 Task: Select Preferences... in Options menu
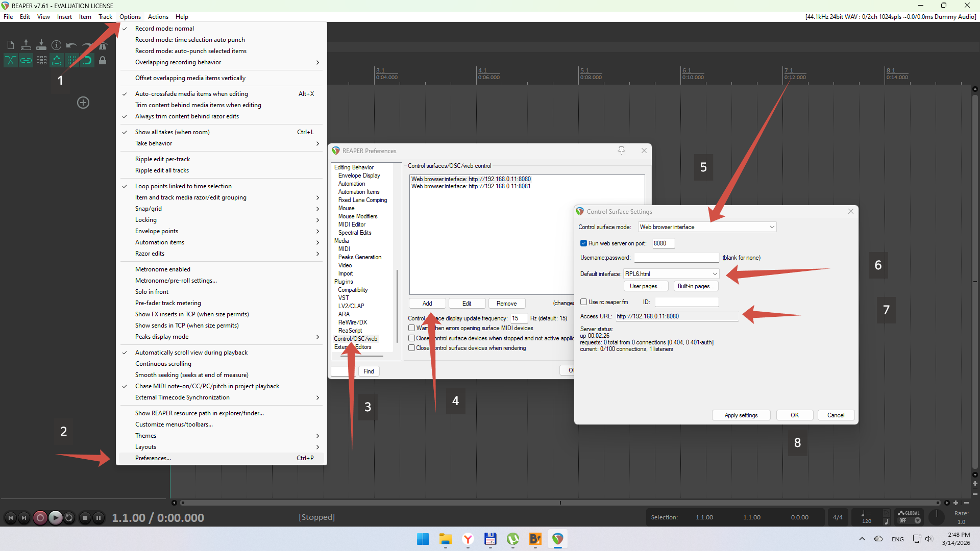tap(153, 458)
